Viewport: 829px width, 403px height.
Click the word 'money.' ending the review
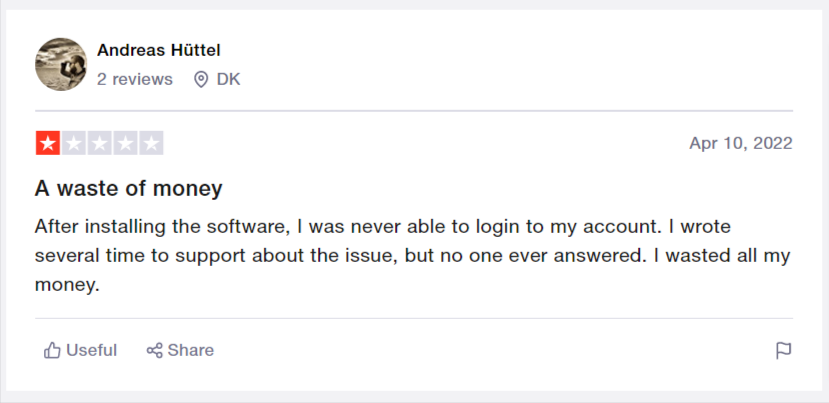tap(67, 286)
